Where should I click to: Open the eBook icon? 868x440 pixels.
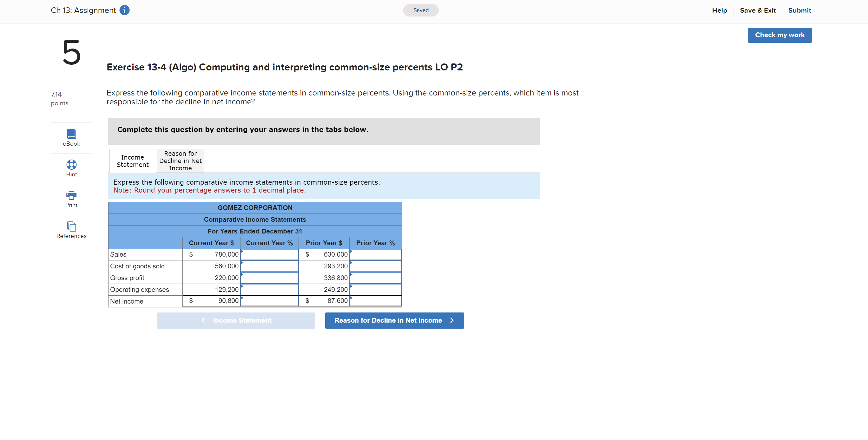71,134
